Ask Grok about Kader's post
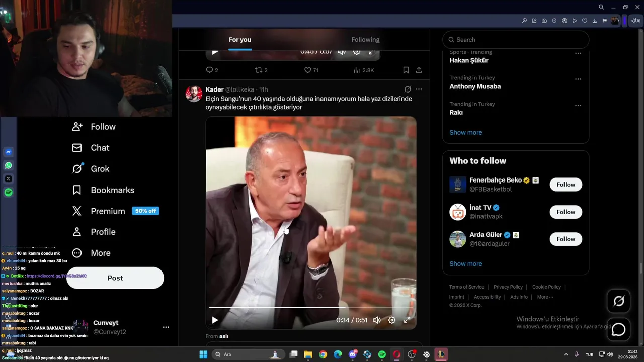This screenshot has width=644, height=362. (408, 89)
